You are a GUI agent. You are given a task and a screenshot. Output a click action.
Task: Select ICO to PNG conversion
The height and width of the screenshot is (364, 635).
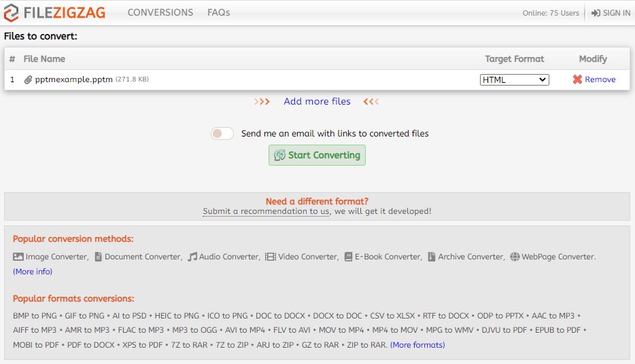pos(227,316)
